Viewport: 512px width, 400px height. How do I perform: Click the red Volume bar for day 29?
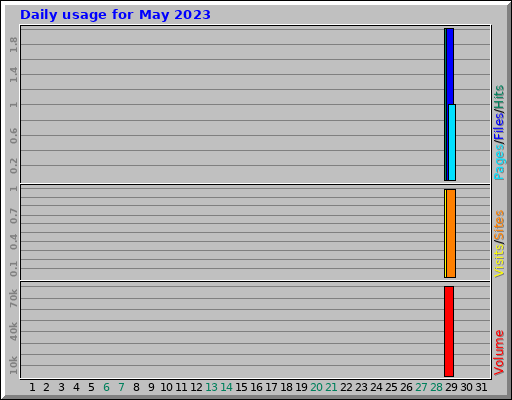pos(449,331)
